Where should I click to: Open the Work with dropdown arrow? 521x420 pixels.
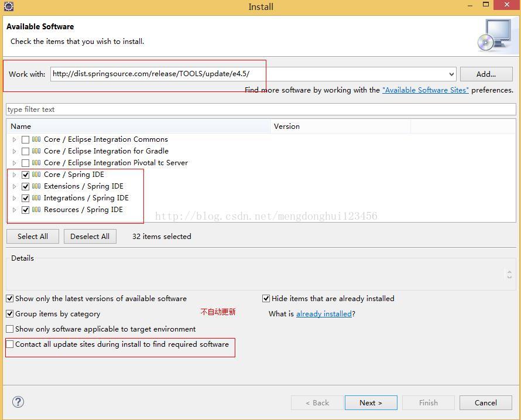coord(451,74)
